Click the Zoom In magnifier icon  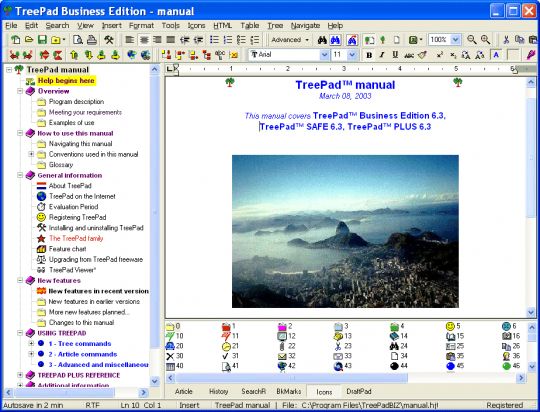coord(486,40)
